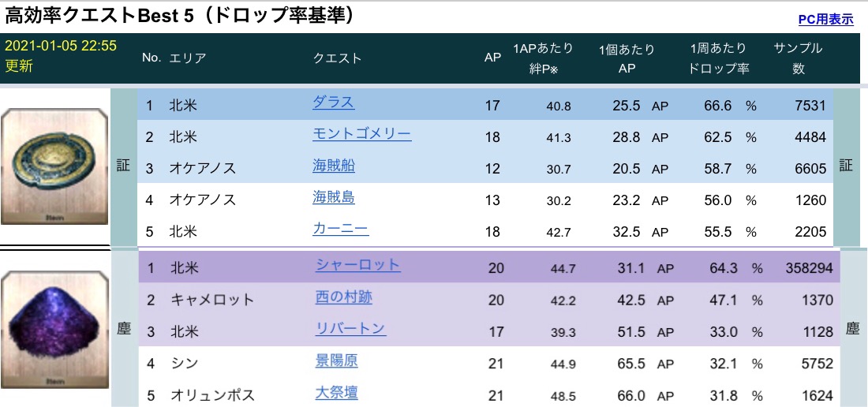This screenshot has width=868, height=407.
Task: Open the モントゴメリー quest link
Action: tap(361, 134)
